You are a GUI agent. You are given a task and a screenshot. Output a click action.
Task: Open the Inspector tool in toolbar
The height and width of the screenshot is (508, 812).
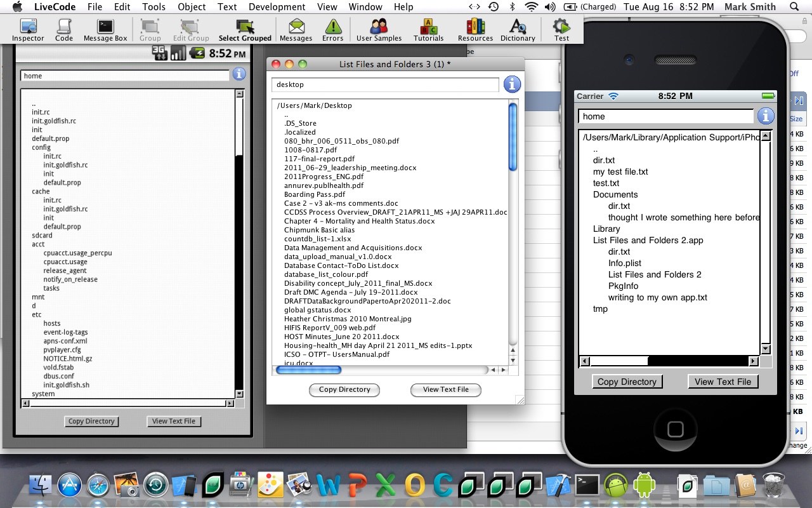pos(28,29)
